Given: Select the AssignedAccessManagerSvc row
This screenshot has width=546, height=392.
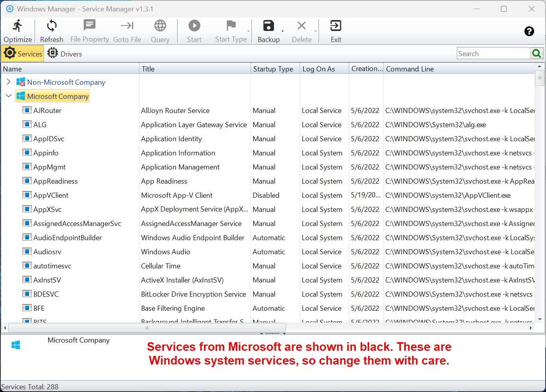Looking at the screenshot, I should point(268,223).
